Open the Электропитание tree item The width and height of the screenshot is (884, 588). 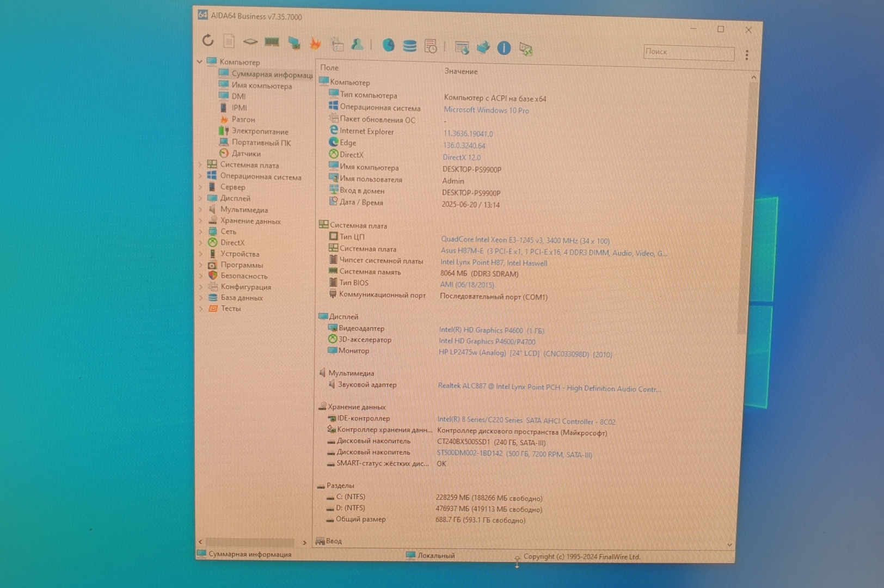click(260, 131)
